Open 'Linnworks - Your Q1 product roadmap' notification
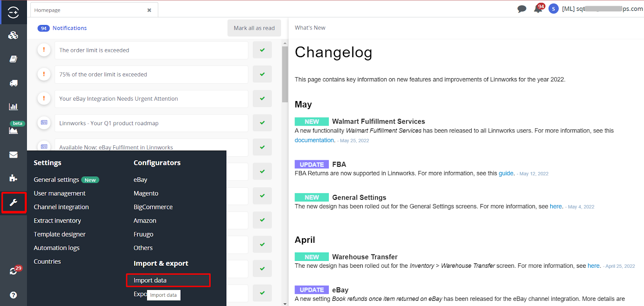The width and height of the screenshot is (644, 306). pos(151,123)
